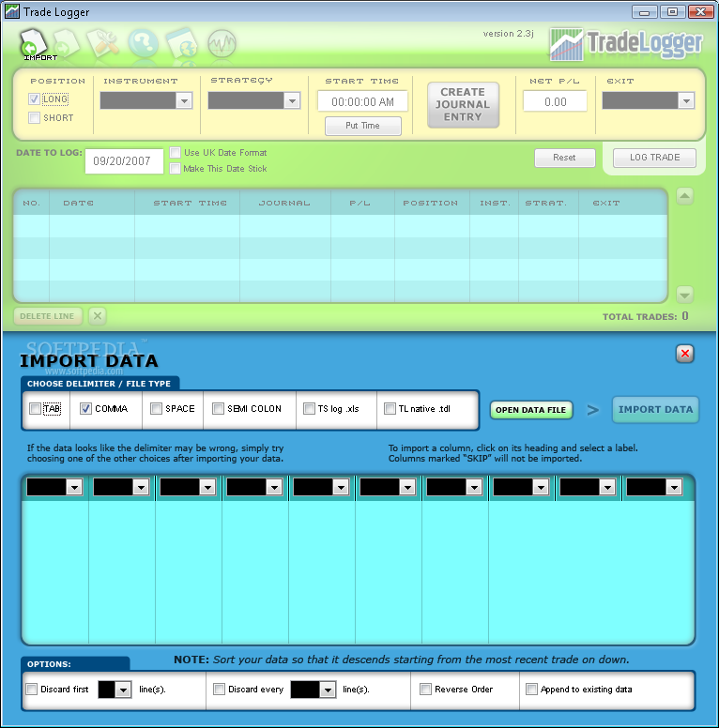Click the TOTAL TRADES count
The width and height of the screenshot is (719, 728).
(x=685, y=316)
